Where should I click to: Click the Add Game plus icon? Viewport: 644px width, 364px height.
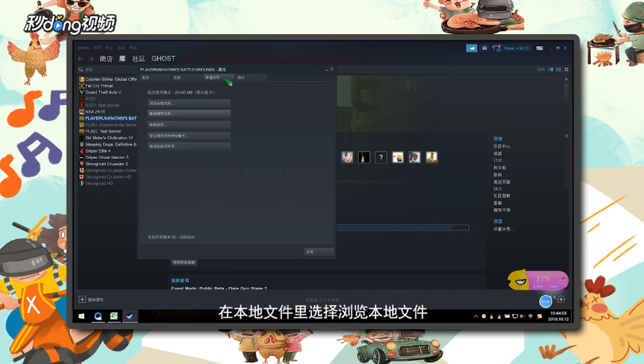82,299
